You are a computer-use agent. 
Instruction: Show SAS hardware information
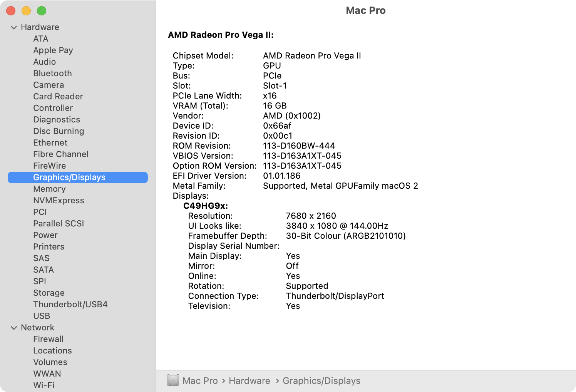[x=42, y=258]
